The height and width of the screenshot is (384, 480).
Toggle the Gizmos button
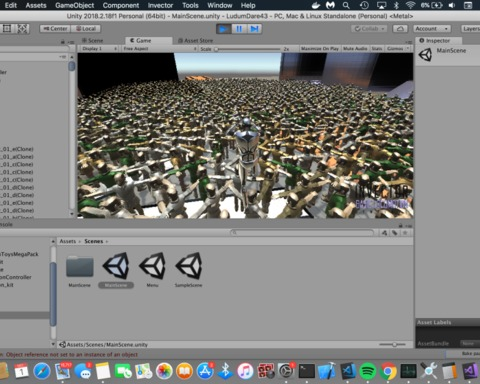pyautogui.click(x=395, y=49)
